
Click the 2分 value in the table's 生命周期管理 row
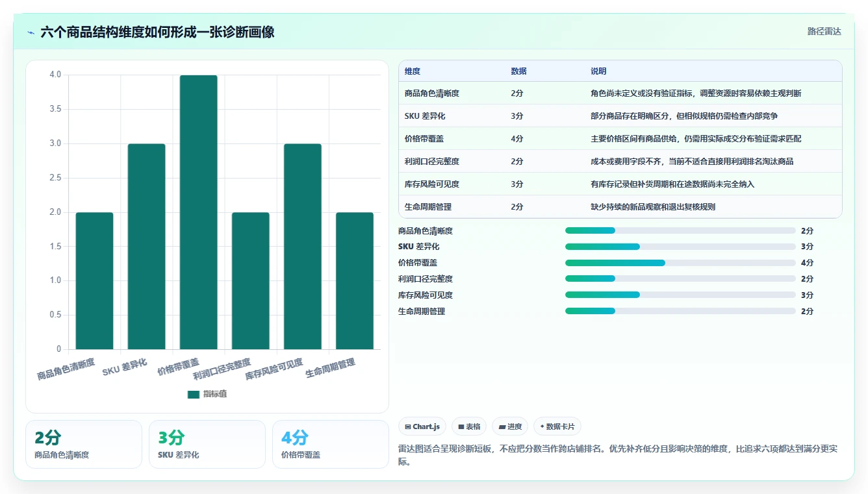point(517,206)
